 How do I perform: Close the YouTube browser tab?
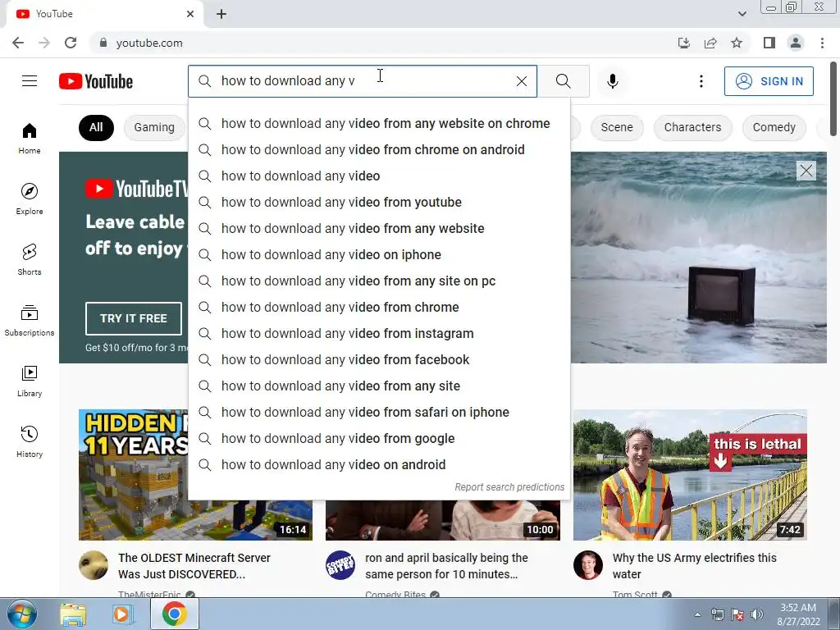(x=190, y=14)
